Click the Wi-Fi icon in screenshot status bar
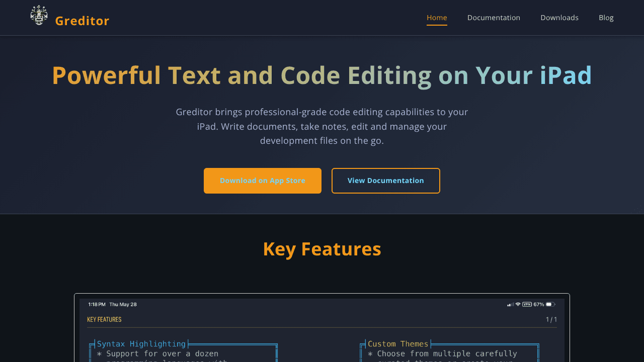The height and width of the screenshot is (362, 644). point(518,304)
